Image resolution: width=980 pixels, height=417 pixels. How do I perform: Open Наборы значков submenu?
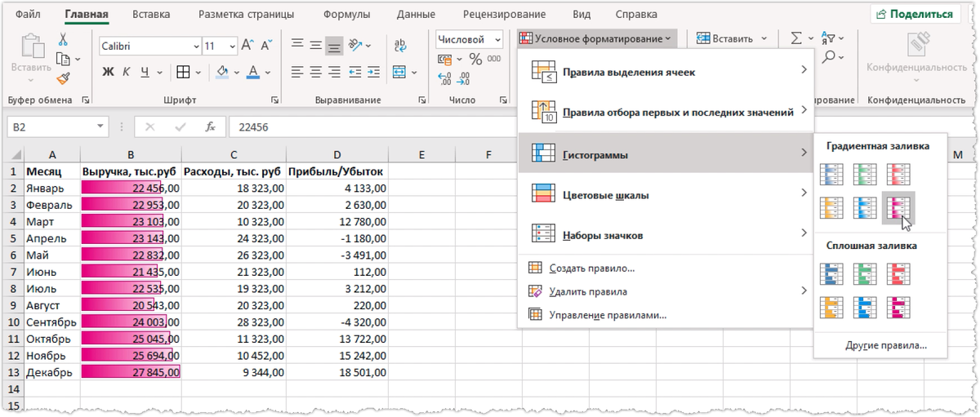tap(666, 235)
